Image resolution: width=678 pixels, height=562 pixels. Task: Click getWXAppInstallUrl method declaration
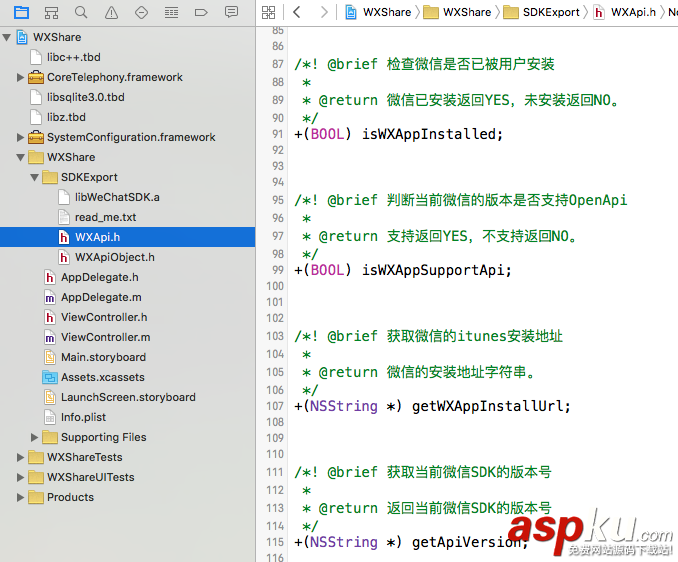(432, 406)
